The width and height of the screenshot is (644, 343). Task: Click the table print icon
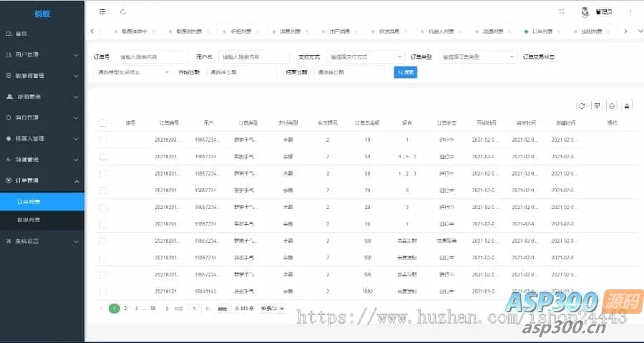tap(627, 106)
